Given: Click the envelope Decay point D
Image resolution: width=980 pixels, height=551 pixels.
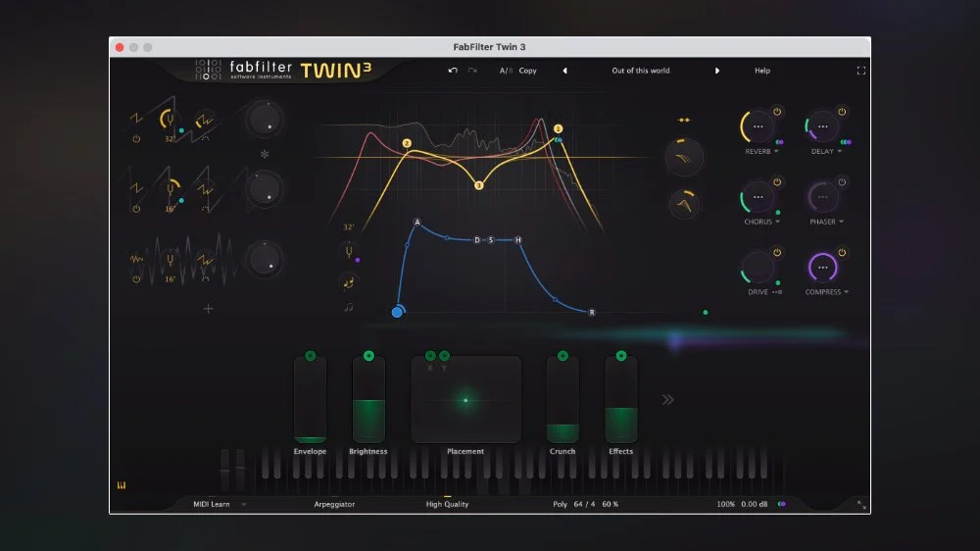Looking at the screenshot, I should pos(477,240).
